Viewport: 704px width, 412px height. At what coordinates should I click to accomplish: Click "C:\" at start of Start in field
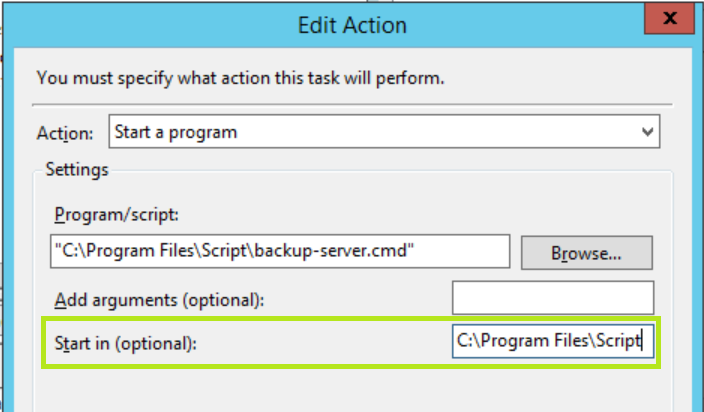tap(467, 342)
